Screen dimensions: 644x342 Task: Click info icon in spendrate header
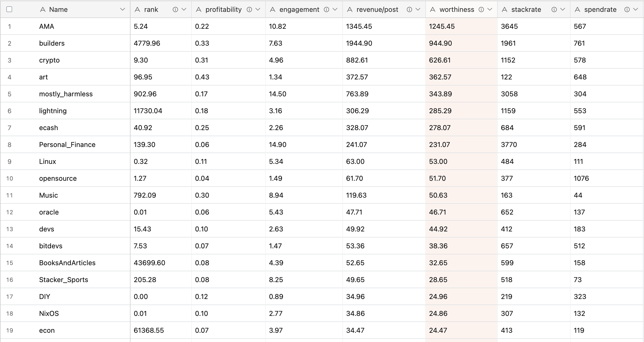(x=627, y=10)
